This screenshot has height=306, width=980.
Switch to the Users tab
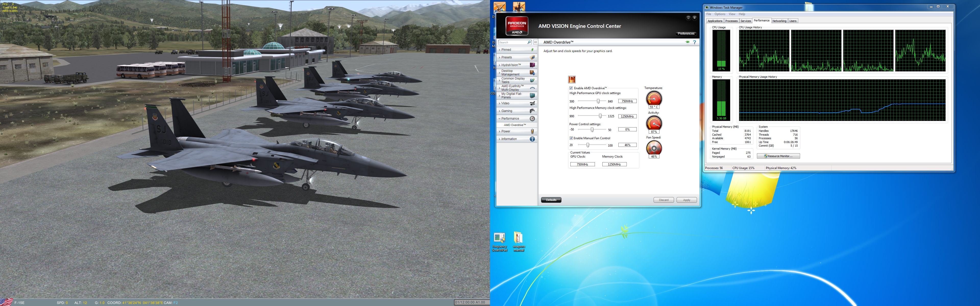[793, 21]
